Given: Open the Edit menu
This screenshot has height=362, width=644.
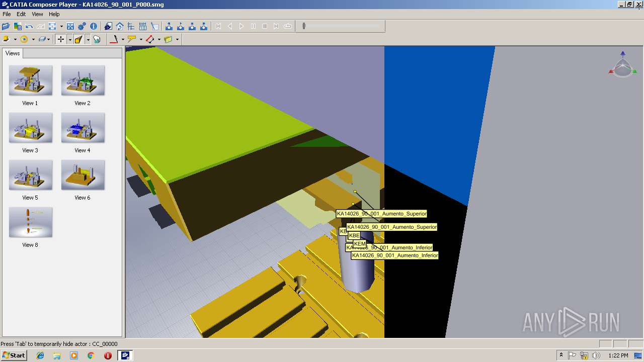Looking at the screenshot, I should [x=21, y=14].
